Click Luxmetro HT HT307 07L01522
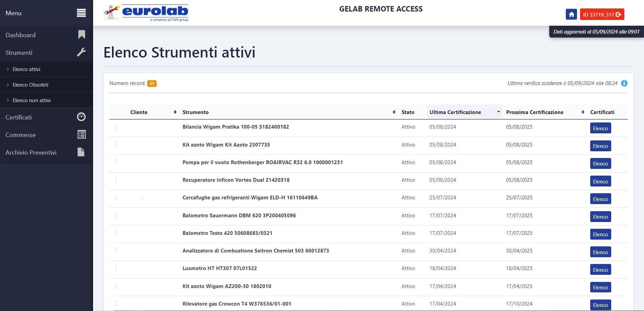 (x=220, y=268)
